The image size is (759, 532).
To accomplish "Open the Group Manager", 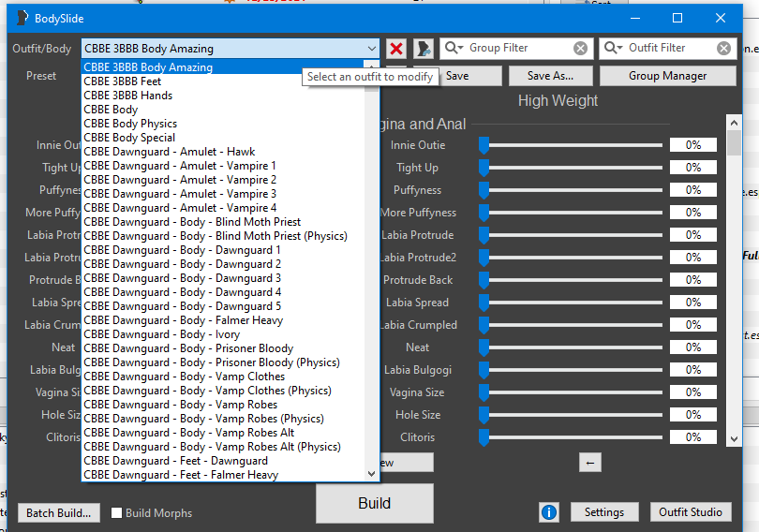I will coord(667,76).
